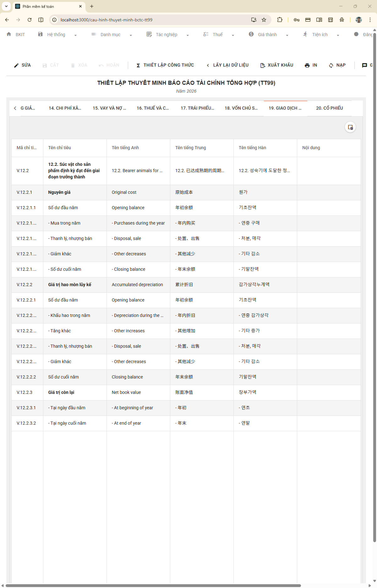Expand the Giá thành dropdown arrow
Viewport: 377px width, 588px height.
(x=287, y=35)
